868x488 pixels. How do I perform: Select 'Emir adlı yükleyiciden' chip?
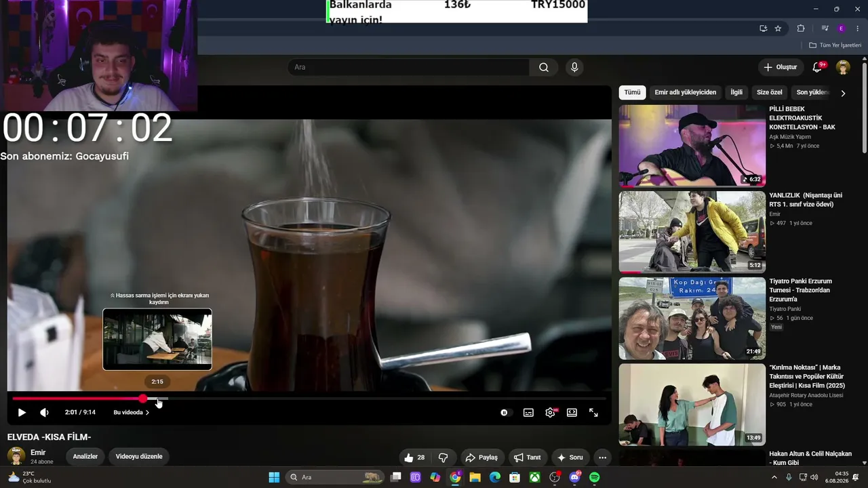[x=685, y=92]
